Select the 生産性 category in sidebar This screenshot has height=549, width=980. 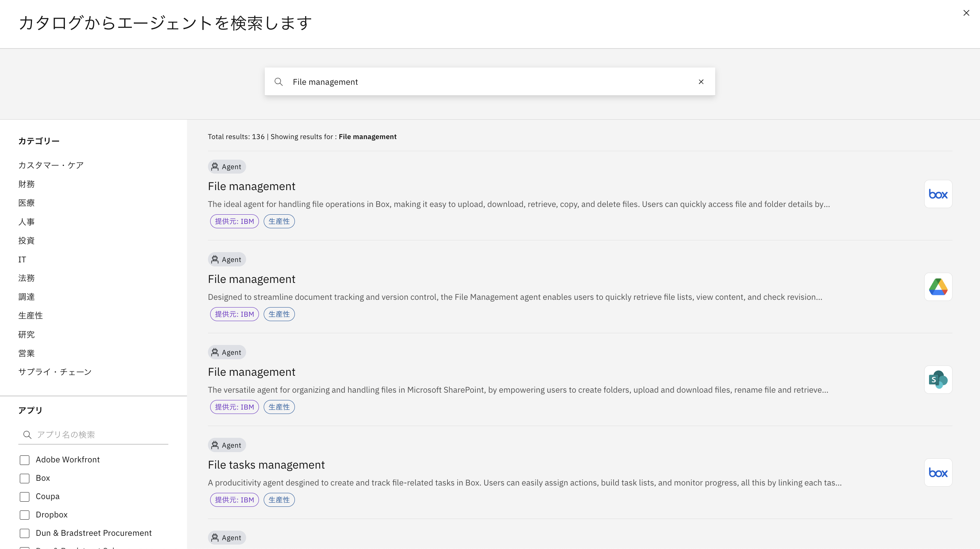(30, 316)
